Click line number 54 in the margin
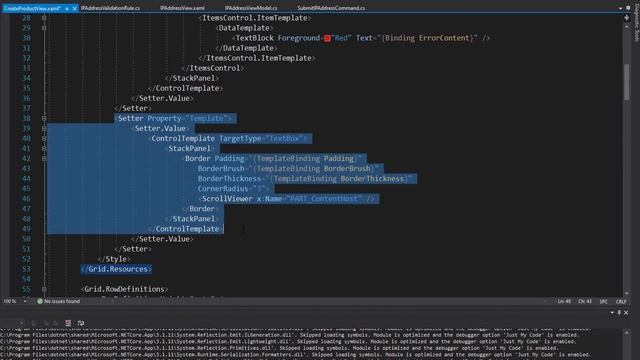The height and width of the screenshot is (360, 640). [26, 279]
